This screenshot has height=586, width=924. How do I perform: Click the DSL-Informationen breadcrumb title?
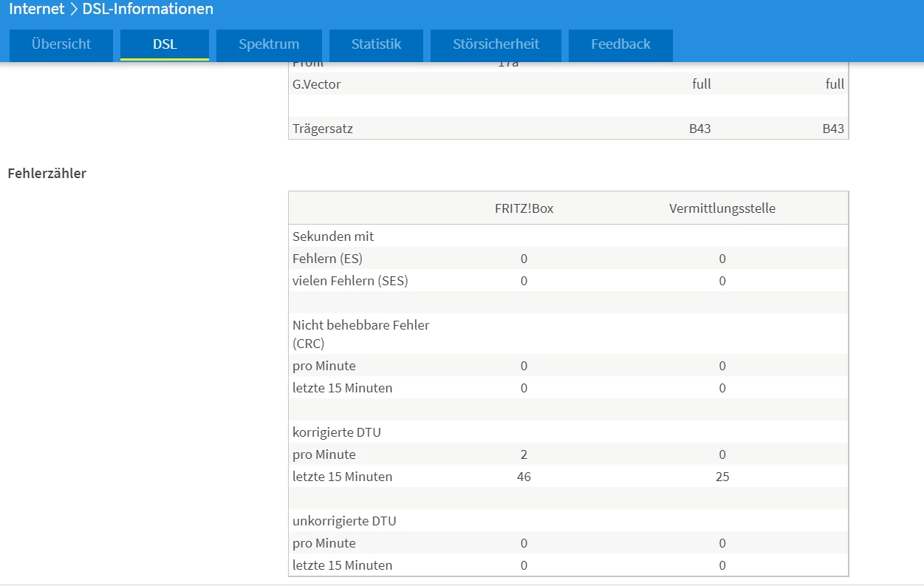148,10
